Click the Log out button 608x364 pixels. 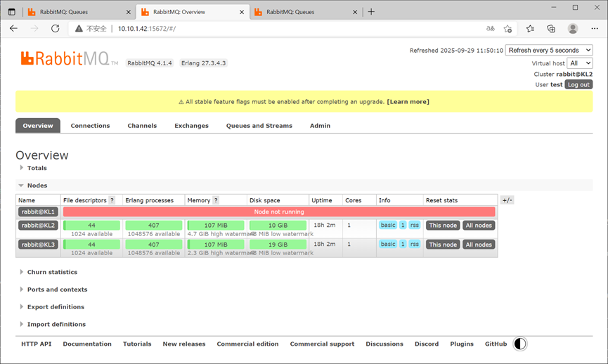[x=578, y=84]
